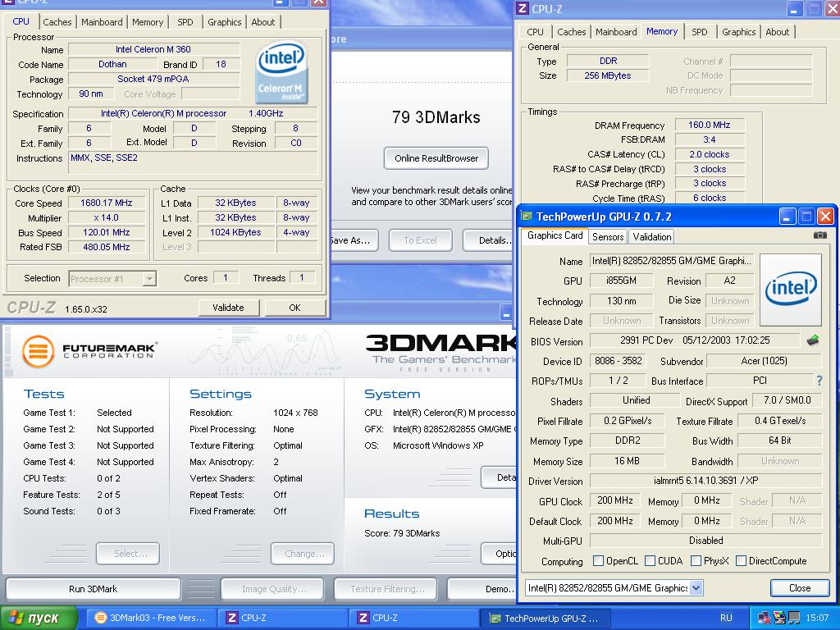This screenshot has width=840, height=630.
Task: Click the GPU-Z title bar icon
Action: [x=527, y=217]
